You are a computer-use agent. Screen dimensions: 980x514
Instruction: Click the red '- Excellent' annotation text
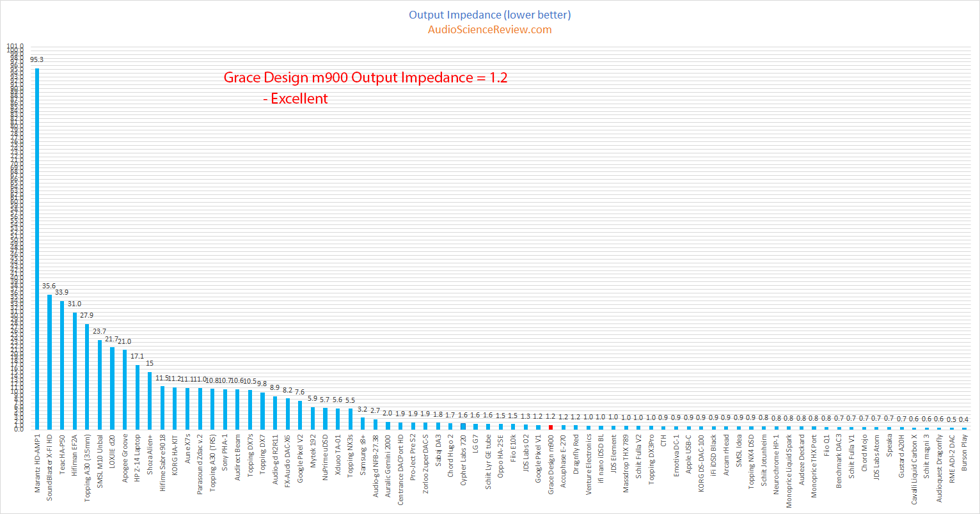(x=295, y=98)
